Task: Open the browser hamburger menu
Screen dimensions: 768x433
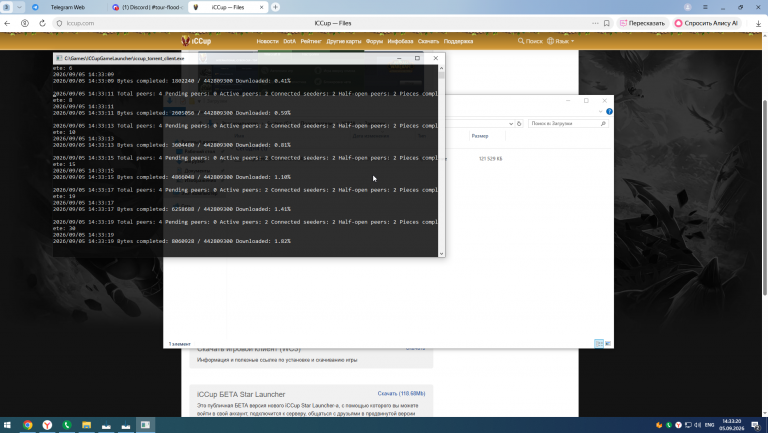Action: coord(705,7)
